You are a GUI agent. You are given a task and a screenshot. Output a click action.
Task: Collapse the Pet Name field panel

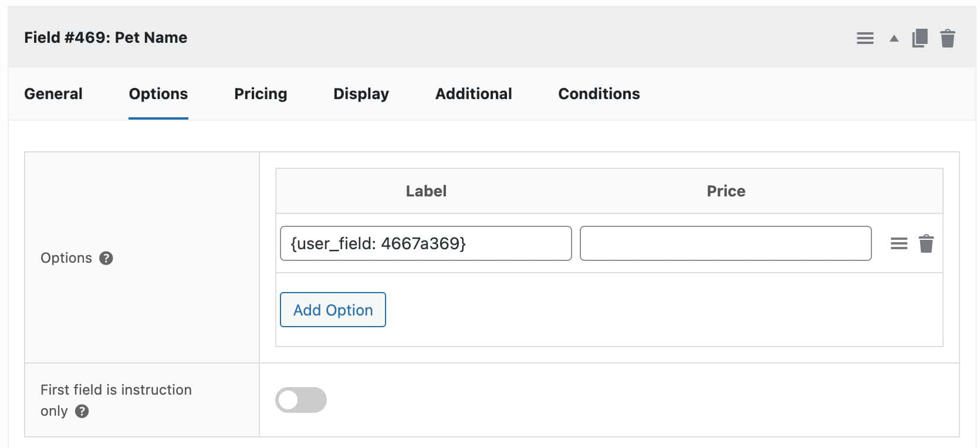(893, 37)
